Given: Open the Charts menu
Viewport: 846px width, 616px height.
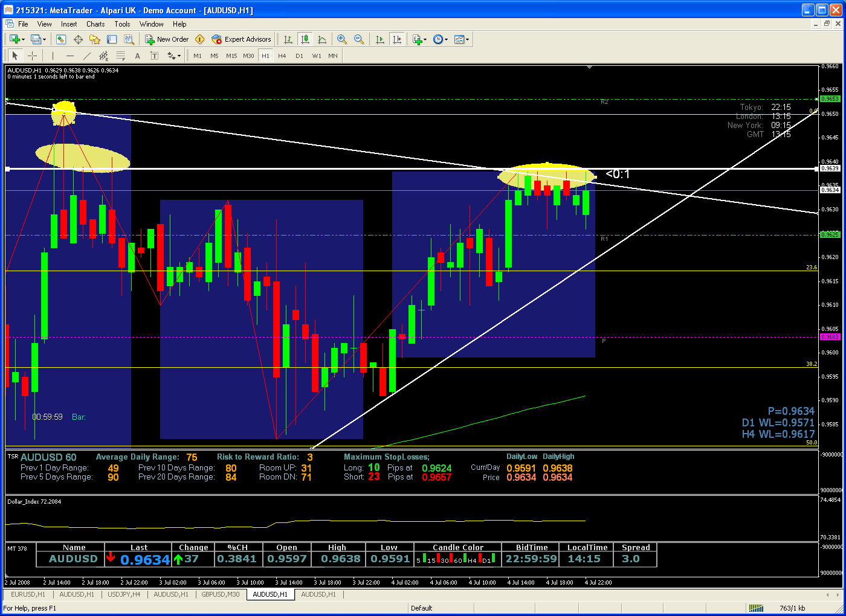Looking at the screenshot, I should pos(95,24).
